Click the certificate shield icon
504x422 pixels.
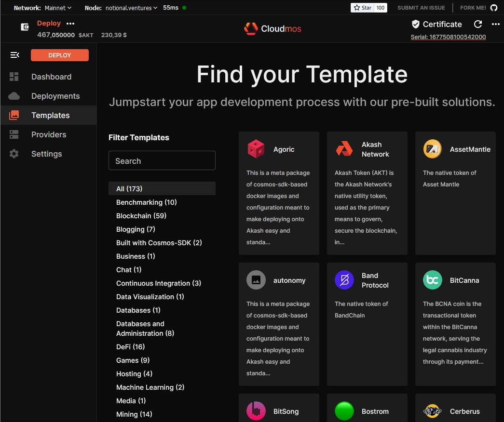pyautogui.click(x=416, y=24)
